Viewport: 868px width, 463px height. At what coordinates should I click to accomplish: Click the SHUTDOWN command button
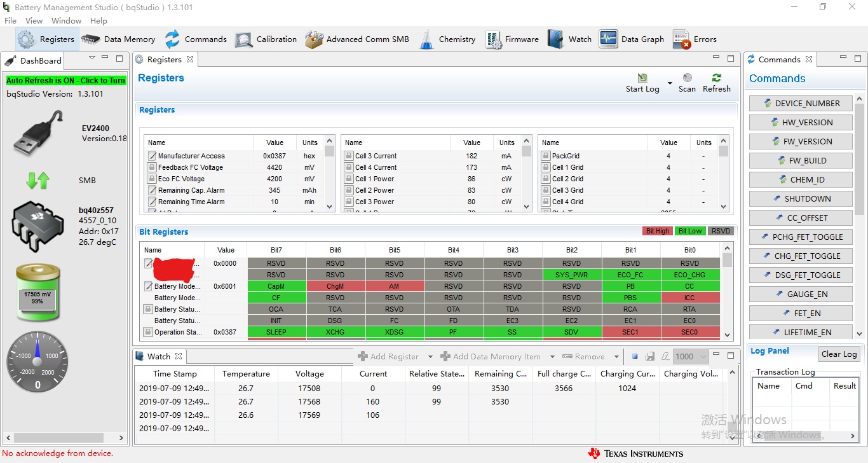pos(801,198)
